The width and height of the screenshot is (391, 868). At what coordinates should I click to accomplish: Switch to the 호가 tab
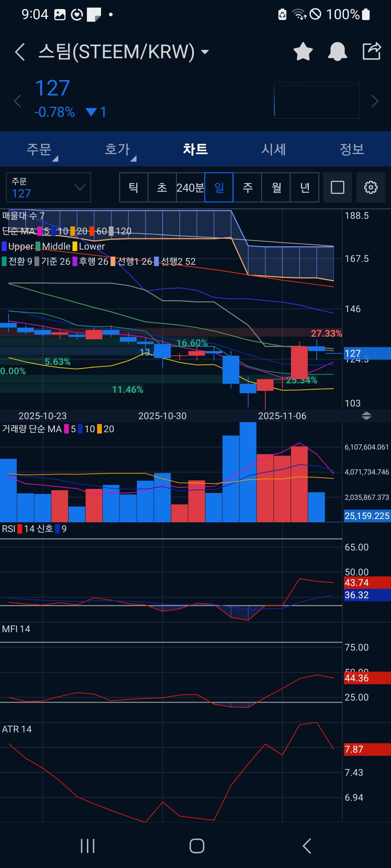coord(117,149)
